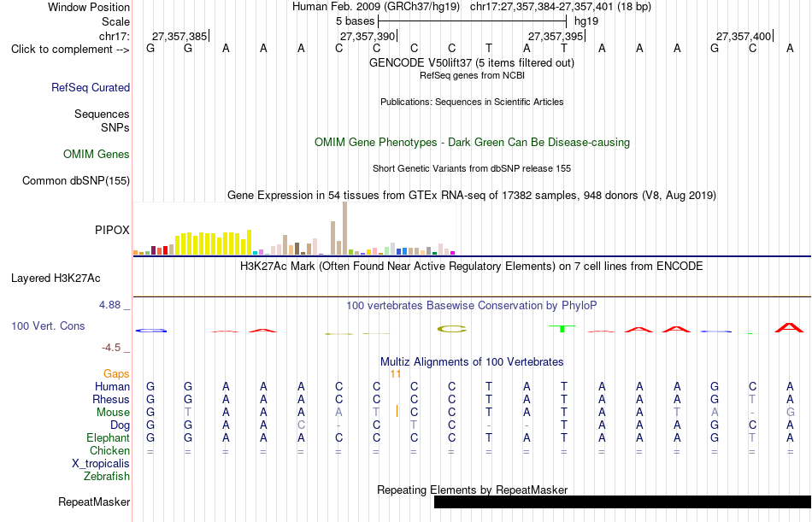Open the RefSeq Curated track label

(x=91, y=87)
